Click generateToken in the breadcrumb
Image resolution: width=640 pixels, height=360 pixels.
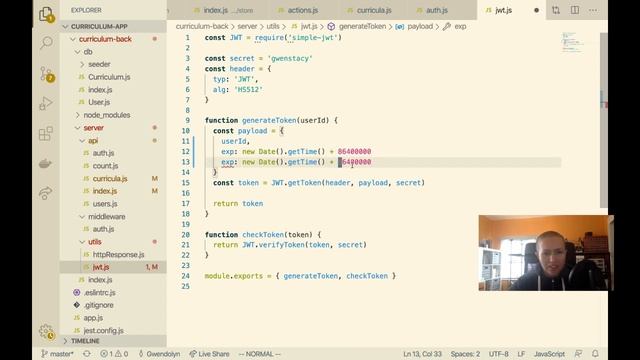[362, 26]
